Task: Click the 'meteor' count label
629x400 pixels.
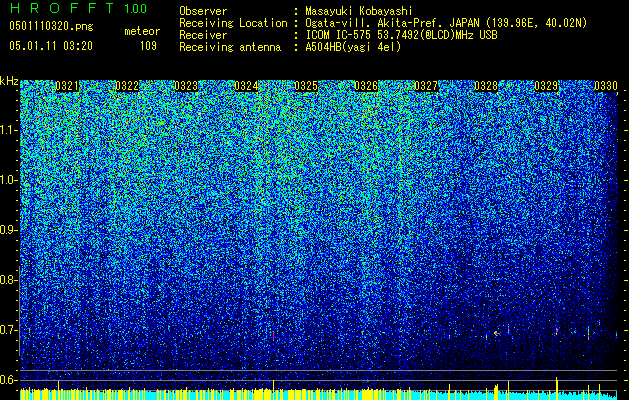Action: click(x=142, y=31)
